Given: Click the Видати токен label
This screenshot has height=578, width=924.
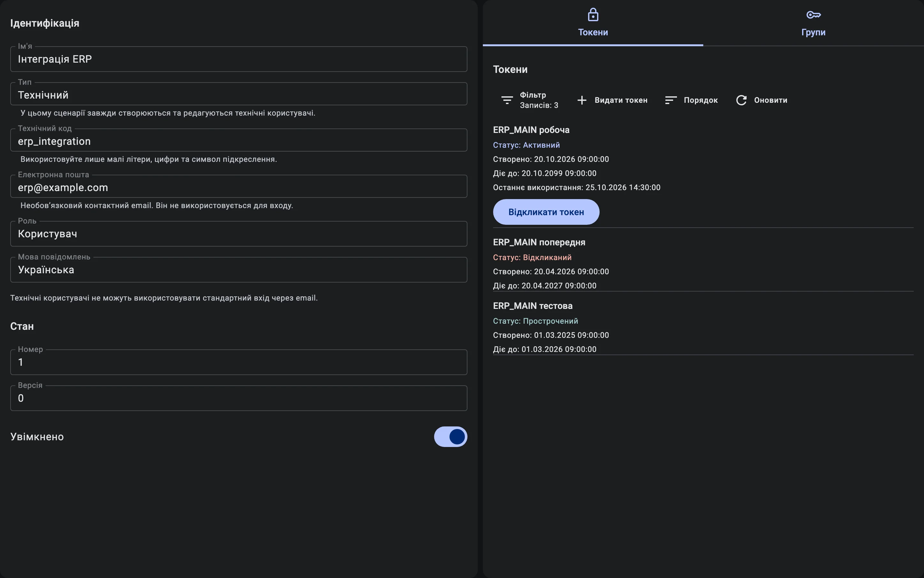Looking at the screenshot, I should click(621, 100).
